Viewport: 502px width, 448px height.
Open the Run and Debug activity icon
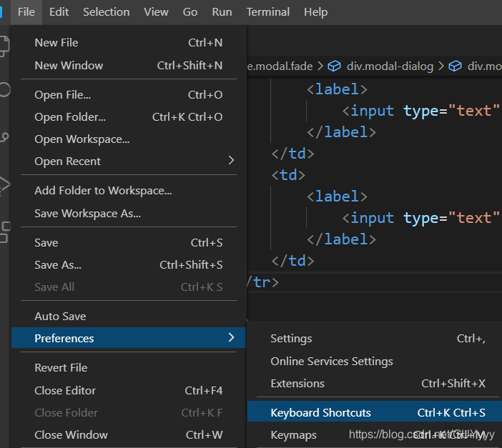point(4,184)
